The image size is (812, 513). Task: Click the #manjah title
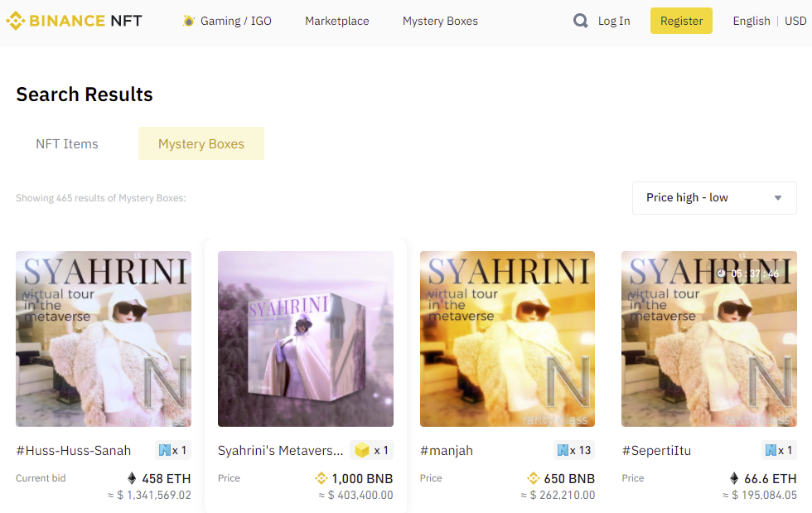(447, 450)
